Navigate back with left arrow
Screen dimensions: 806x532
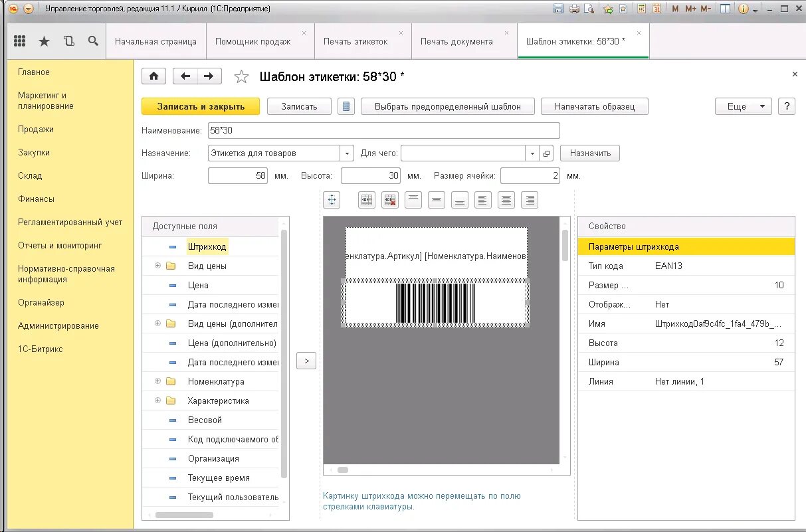click(185, 76)
